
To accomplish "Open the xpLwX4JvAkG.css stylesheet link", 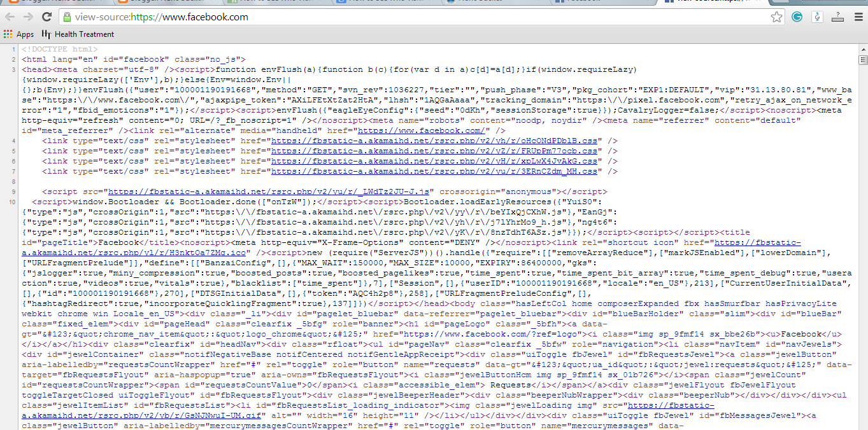I will coord(434,161).
